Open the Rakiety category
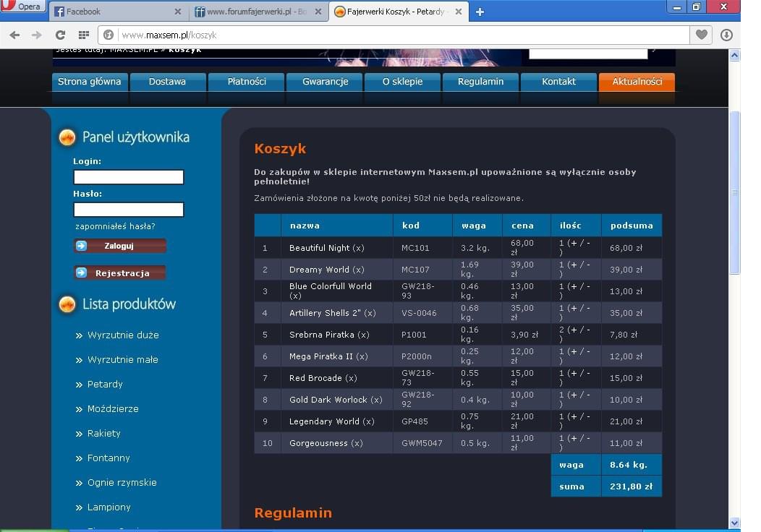The width and height of the screenshot is (761, 532). 103,434
